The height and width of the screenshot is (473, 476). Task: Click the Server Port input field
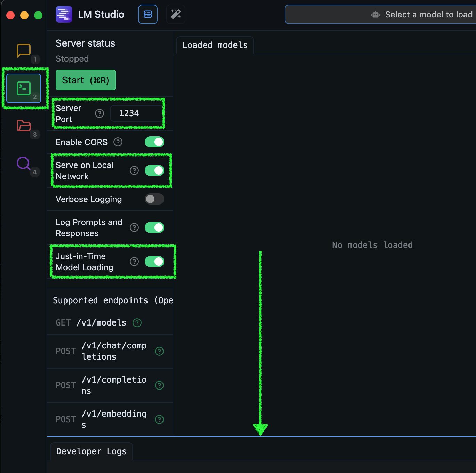pyautogui.click(x=136, y=113)
